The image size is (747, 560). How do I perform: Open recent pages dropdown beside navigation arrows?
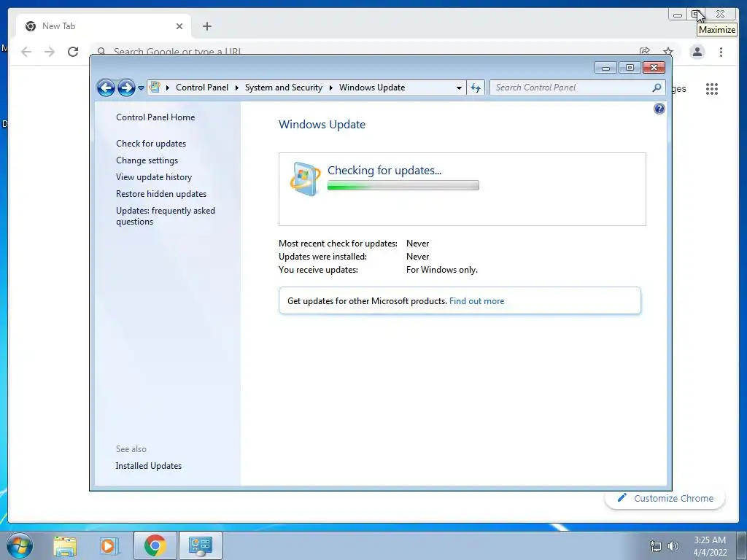pyautogui.click(x=141, y=88)
